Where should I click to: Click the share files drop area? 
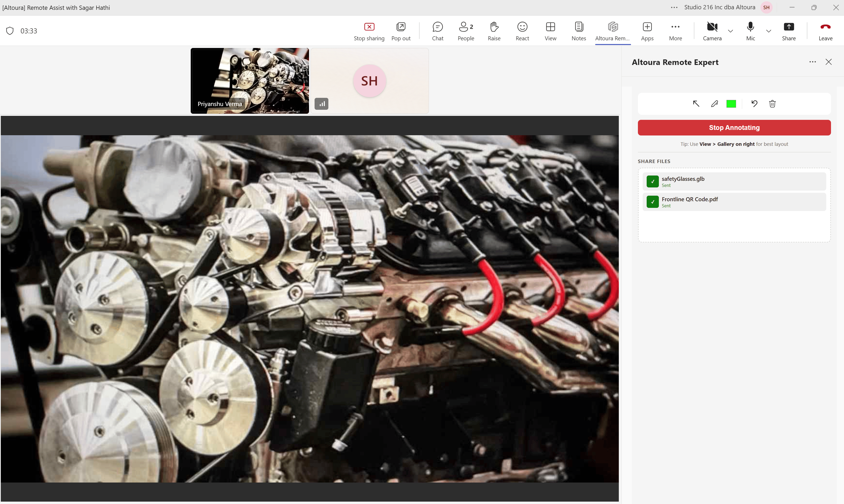click(734, 205)
